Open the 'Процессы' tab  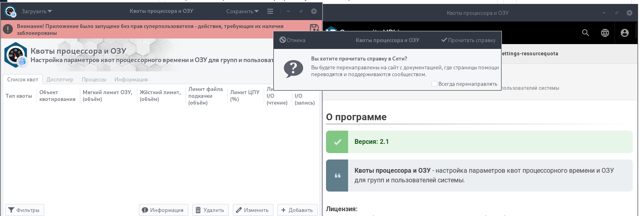tap(94, 79)
